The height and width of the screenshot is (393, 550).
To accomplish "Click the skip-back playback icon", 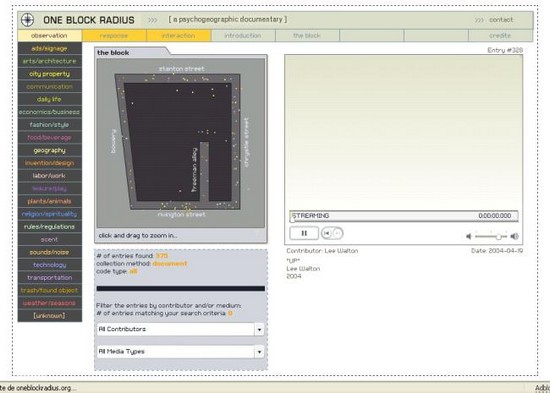I will coord(327,233).
